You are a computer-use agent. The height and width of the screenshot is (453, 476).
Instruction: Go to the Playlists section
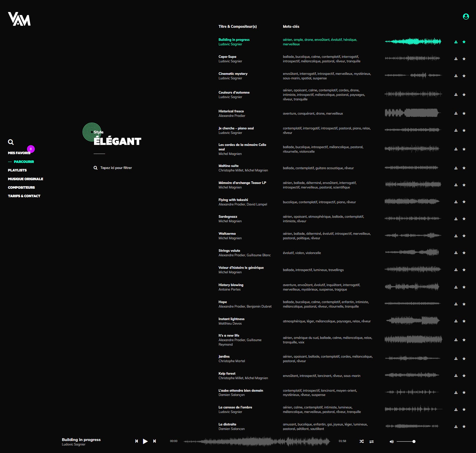(17, 170)
